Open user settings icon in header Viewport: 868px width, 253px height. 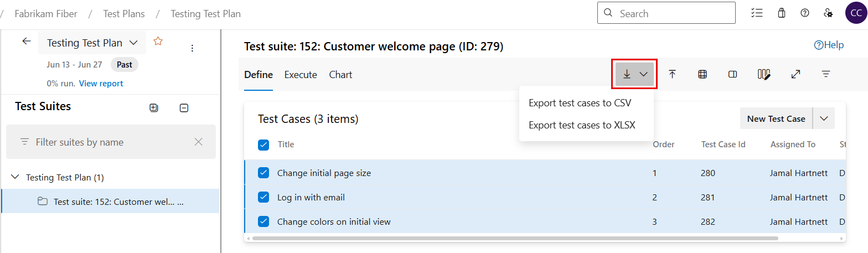click(828, 13)
